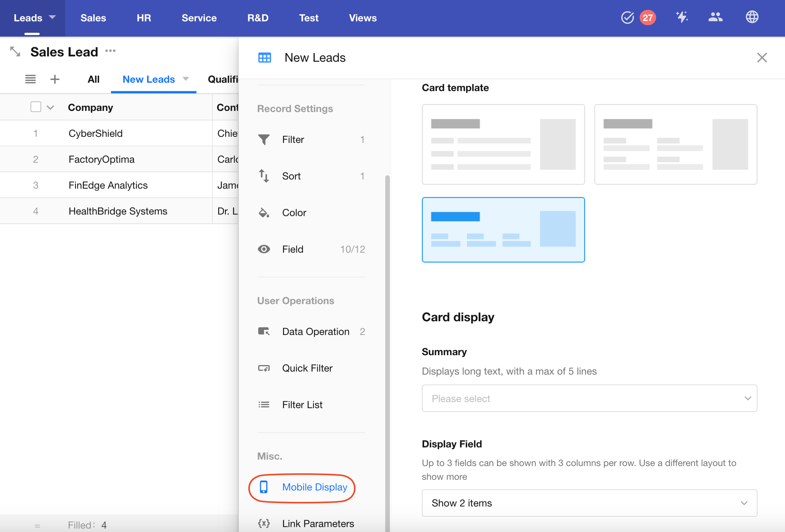Viewport: 785px width, 532px height.
Task: Open the Color fill bucket setting
Action: (294, 213)
